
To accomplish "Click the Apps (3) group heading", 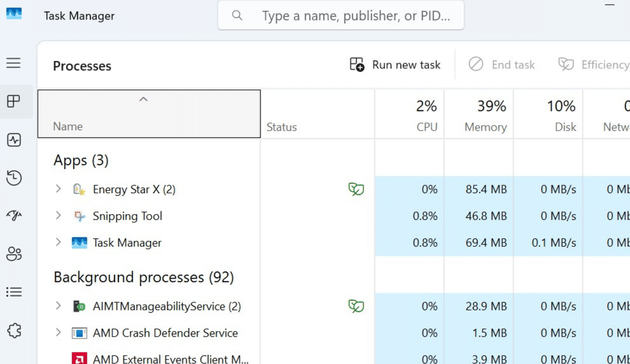I will point(81,160).
